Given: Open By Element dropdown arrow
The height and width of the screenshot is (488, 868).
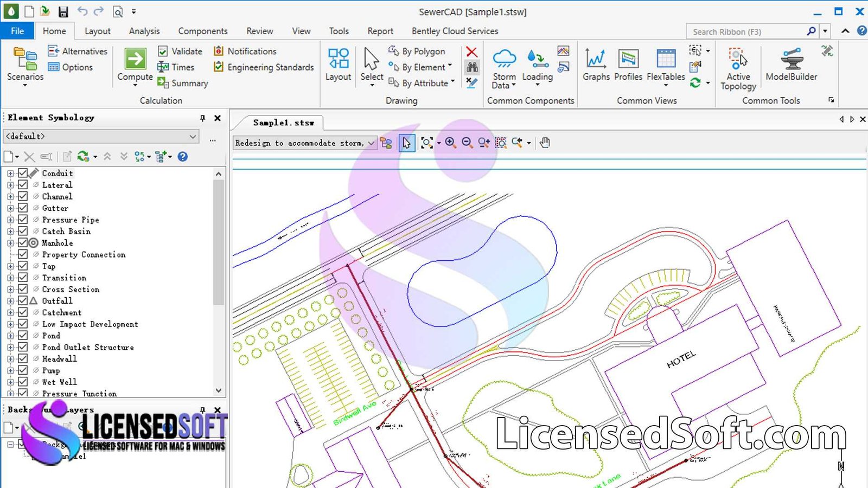Looking at the screenshot, I should 450,66.
